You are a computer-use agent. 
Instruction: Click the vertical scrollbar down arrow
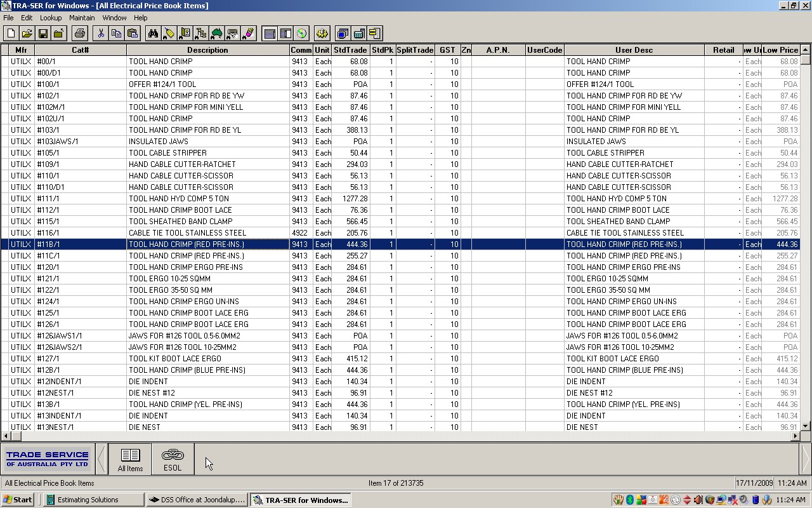tap(806, 427)
